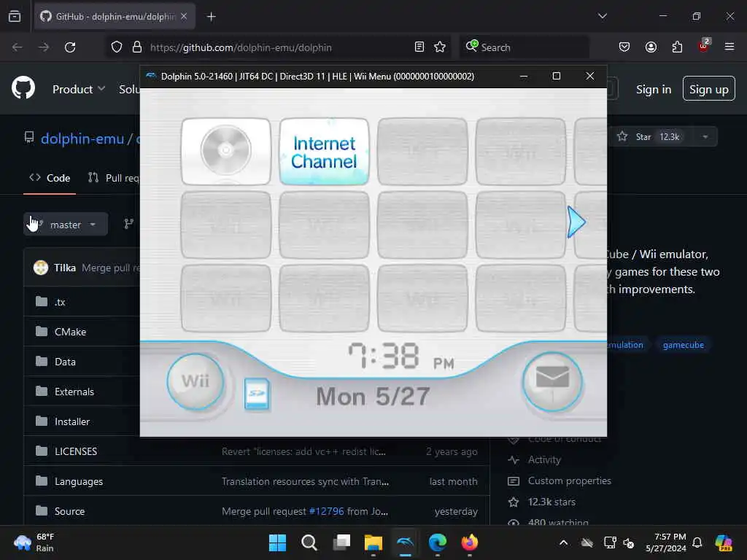Open Firefox View at tab strip

(x=15, y=17)
